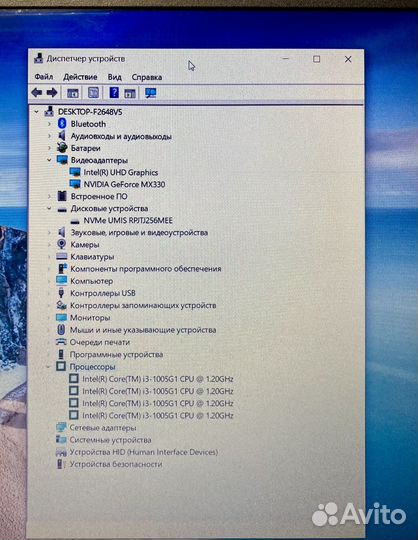This screenshot has width=418, height=540.
Task: Open the Файл menu
Action: point(44,76)
